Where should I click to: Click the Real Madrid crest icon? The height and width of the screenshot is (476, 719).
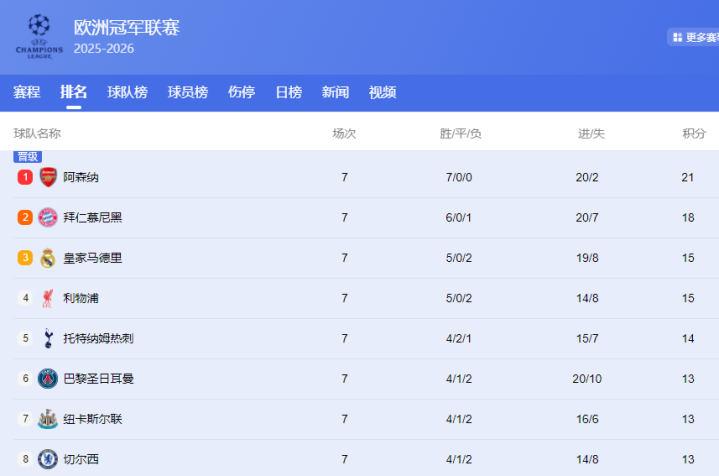coord(48,258)
